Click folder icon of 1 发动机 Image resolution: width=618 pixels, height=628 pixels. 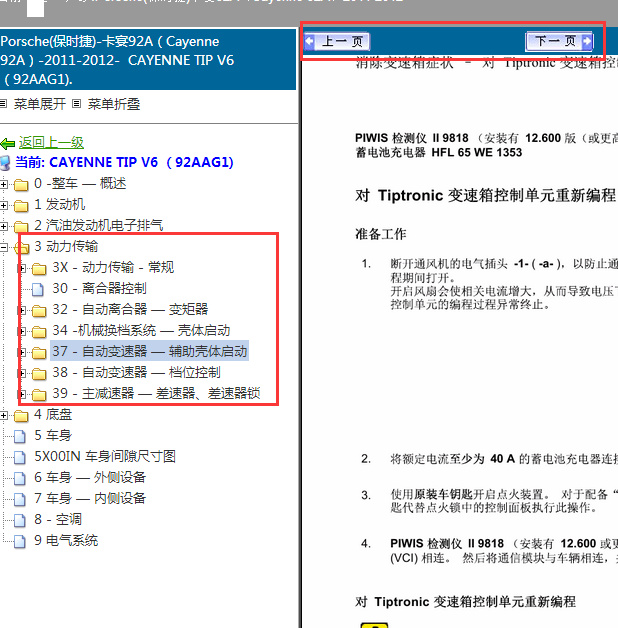pyautogui.click(x=21, y=206)
